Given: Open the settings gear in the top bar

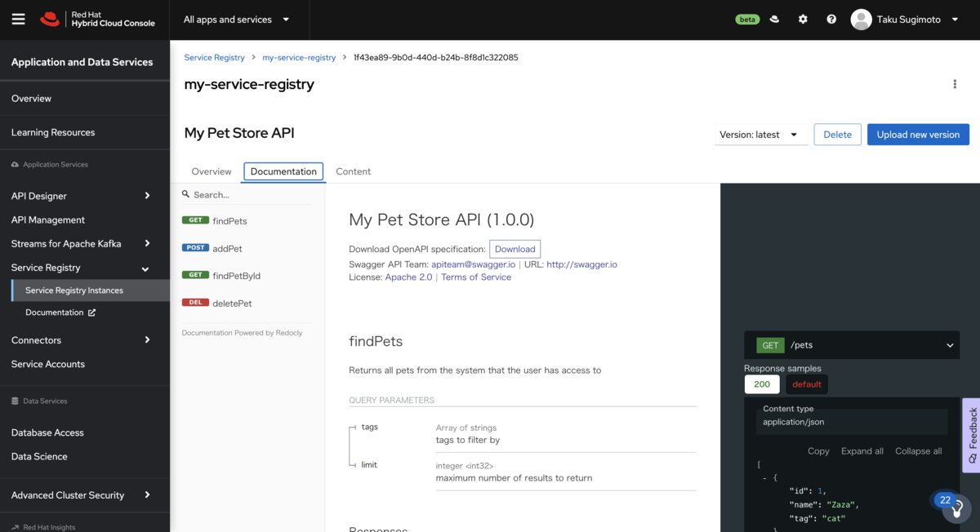Looking at the screenshot, I should coord(803,19).
